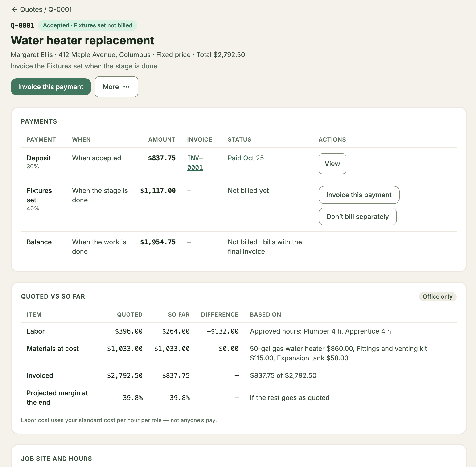Click the Q-0001 quote number below breadcrumb
The image size is (476, 467).
click(23, 25)
